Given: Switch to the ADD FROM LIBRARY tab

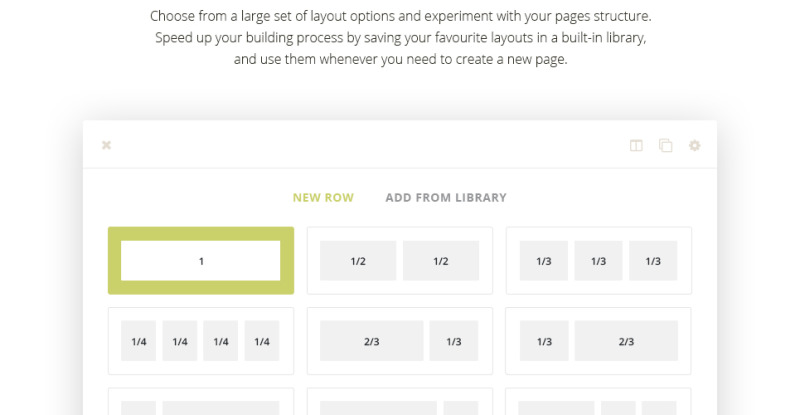Looking at the screenshot, I should (446, 198).
